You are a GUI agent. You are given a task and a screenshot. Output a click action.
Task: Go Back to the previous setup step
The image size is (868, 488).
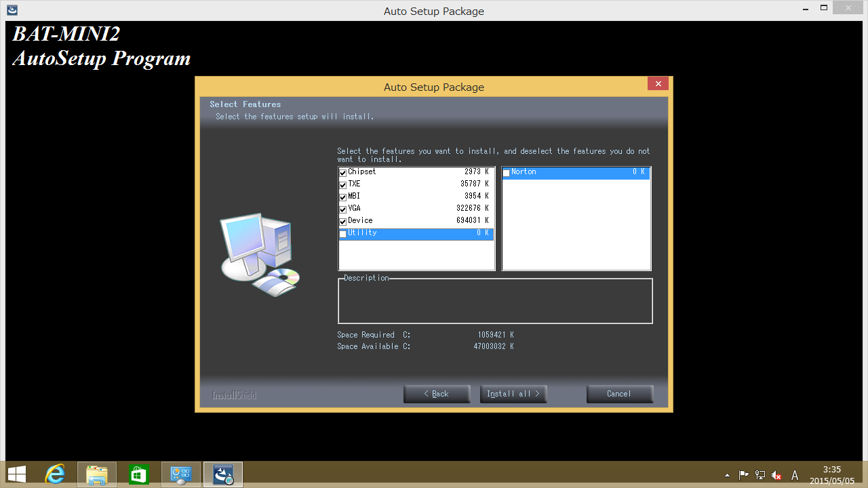tap(437, 394)
